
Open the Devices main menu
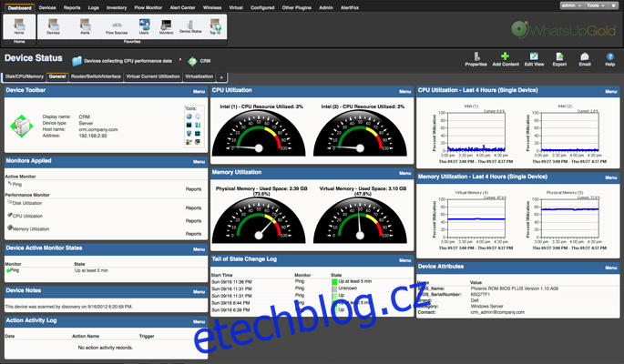47,7
